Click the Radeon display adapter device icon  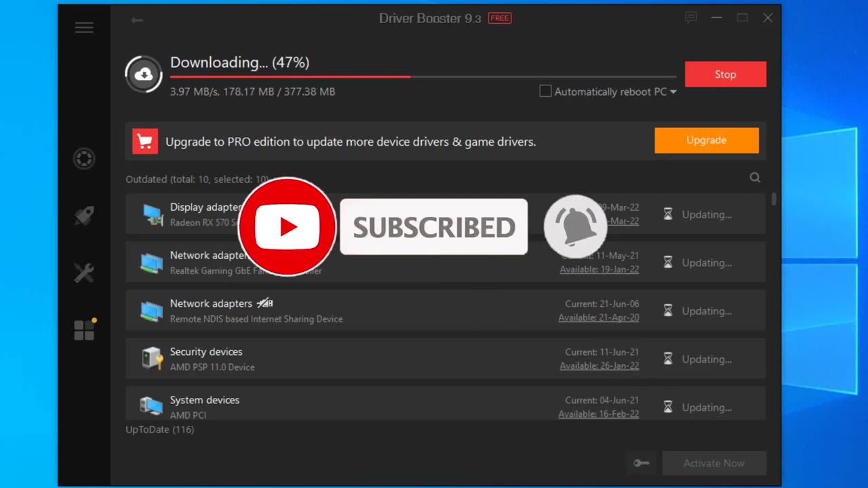point(152,214)
